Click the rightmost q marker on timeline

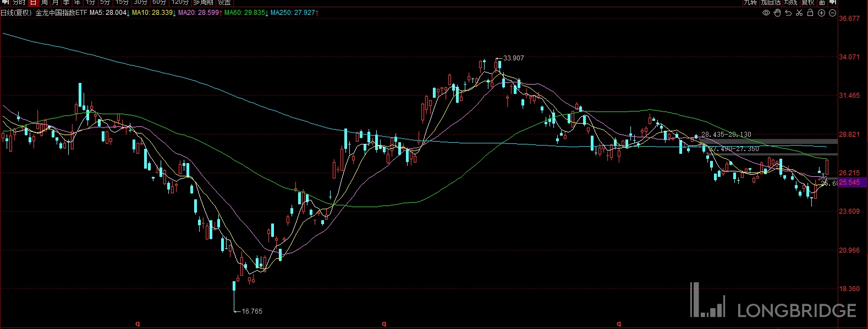coord(619,324)
